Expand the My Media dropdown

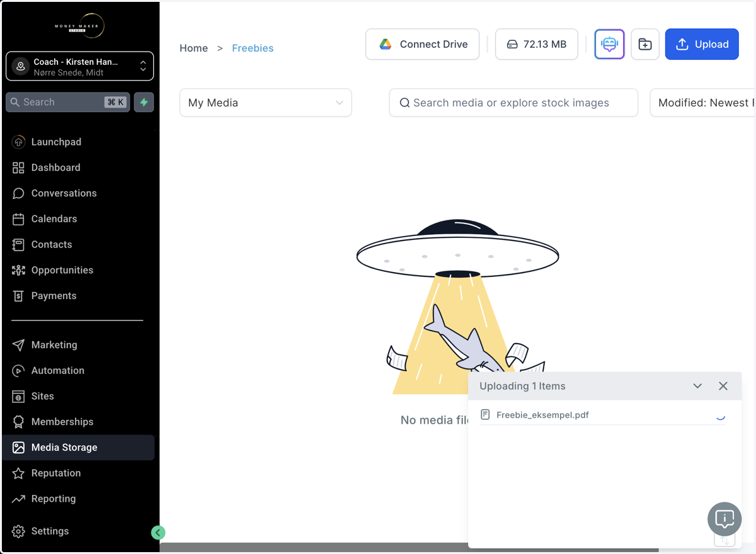(265, 103)
